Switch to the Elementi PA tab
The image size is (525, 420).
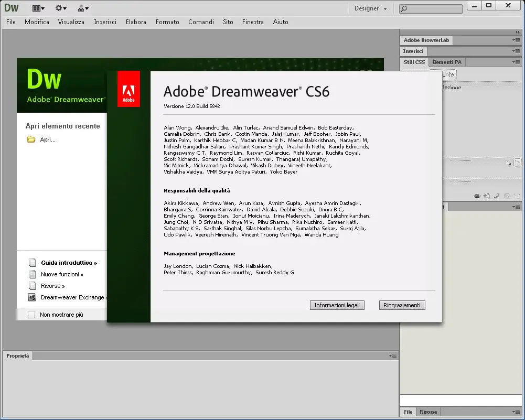click(x=447, y=62)
